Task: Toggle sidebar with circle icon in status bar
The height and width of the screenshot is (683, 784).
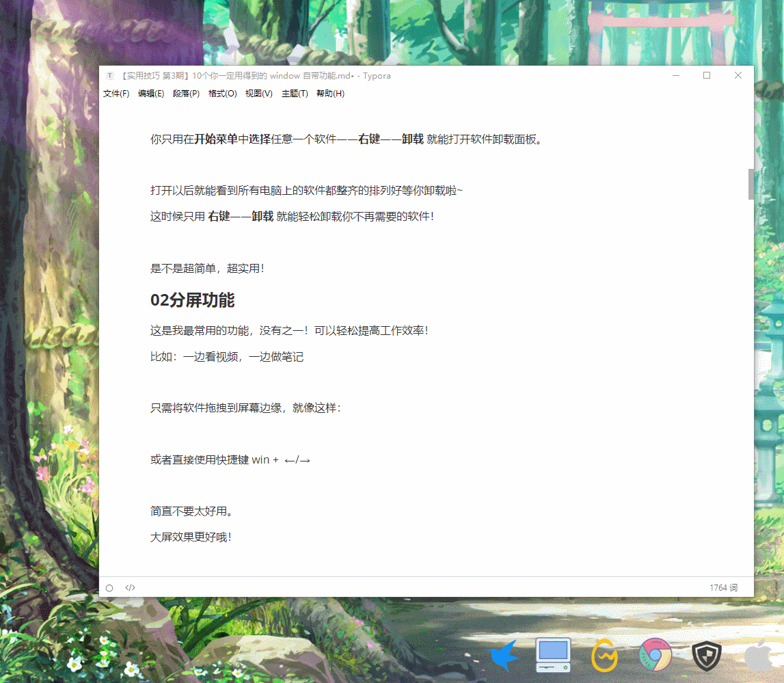Action: [x=109, y=588]
